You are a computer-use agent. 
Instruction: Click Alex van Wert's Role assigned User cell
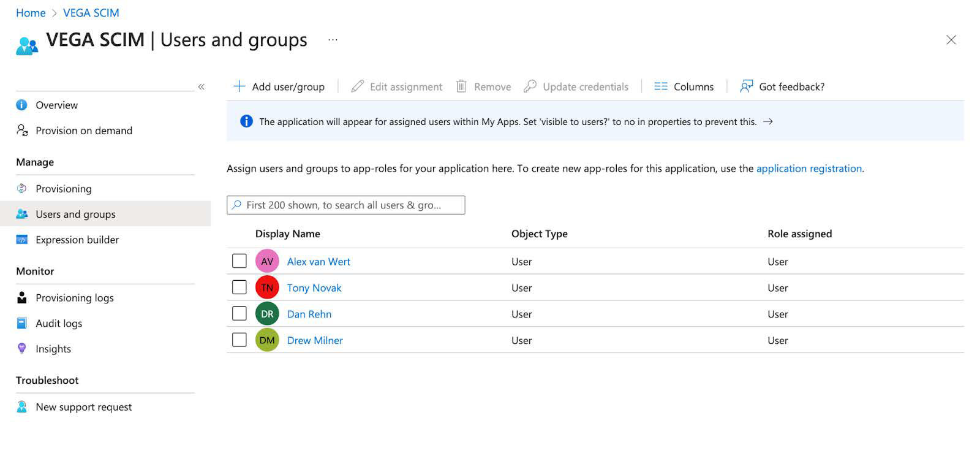[777, 262]
